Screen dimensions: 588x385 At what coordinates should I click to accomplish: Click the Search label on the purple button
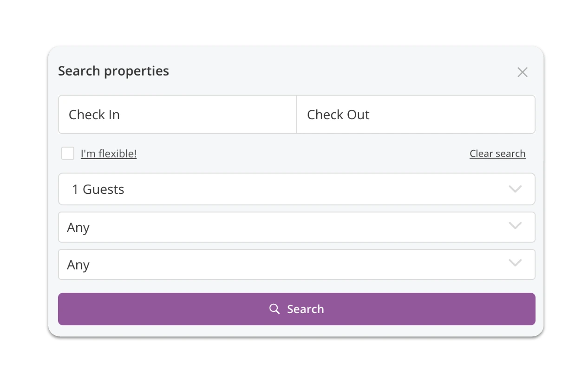305,309
